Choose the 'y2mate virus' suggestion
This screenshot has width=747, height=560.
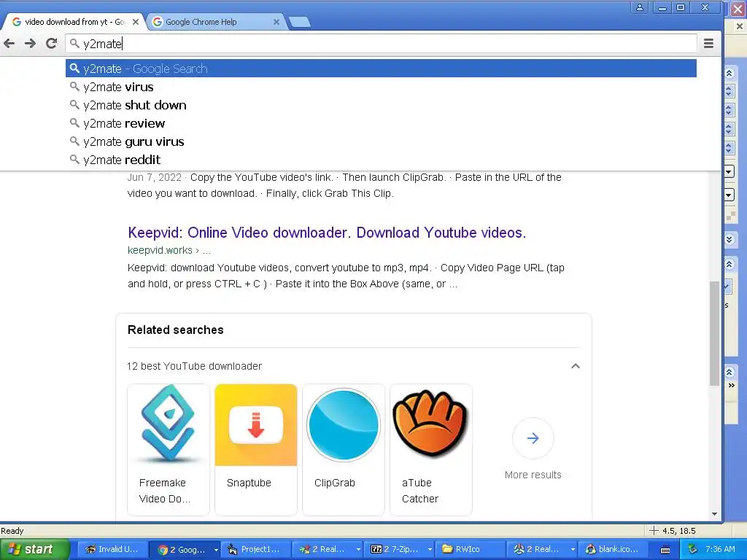[x=381, y=87]
